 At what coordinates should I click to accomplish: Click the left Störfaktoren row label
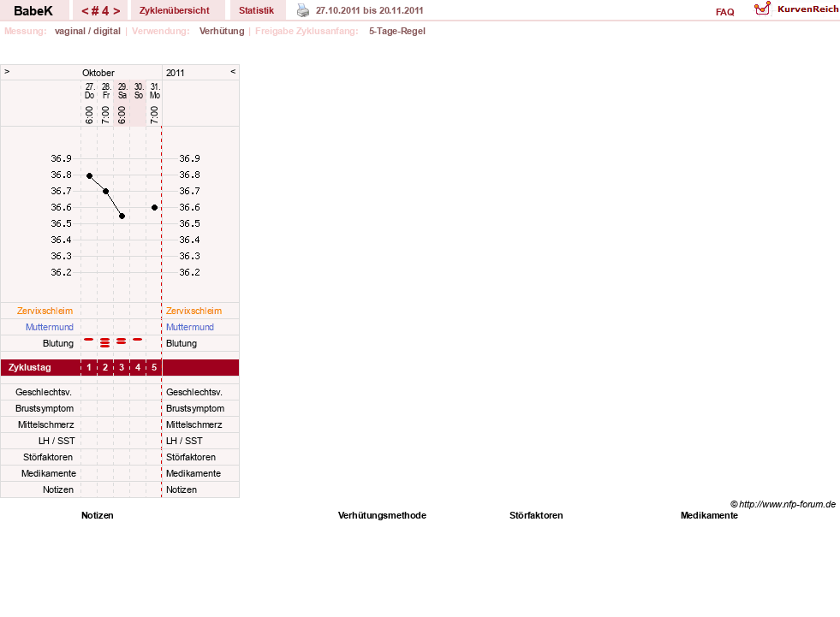[x=48, y=457]
